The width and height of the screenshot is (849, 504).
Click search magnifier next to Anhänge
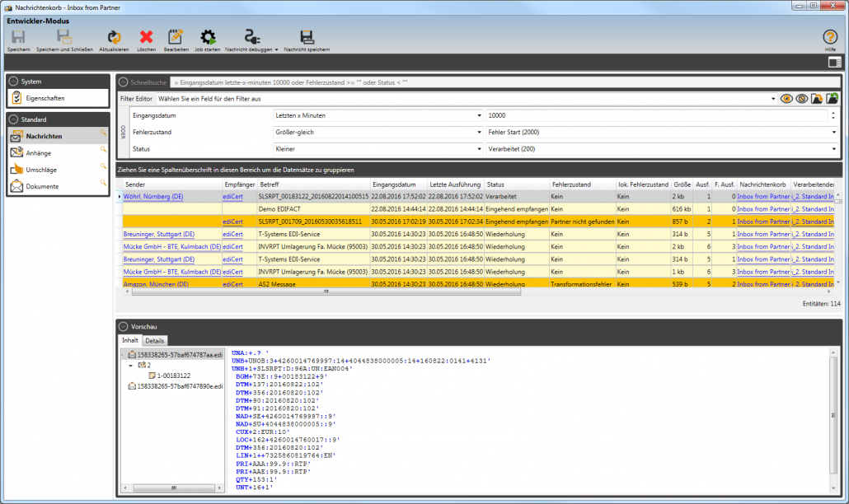(103, 149)
